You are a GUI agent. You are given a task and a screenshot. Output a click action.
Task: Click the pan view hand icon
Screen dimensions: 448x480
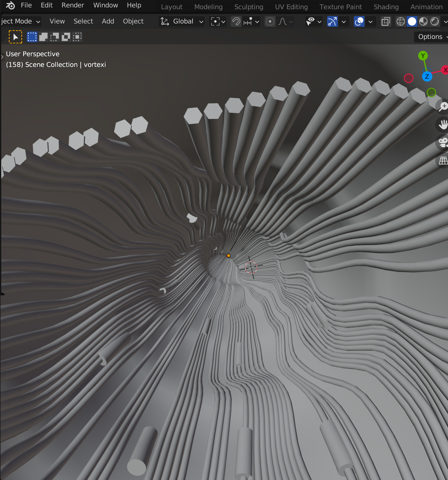(x=443, y=125)
